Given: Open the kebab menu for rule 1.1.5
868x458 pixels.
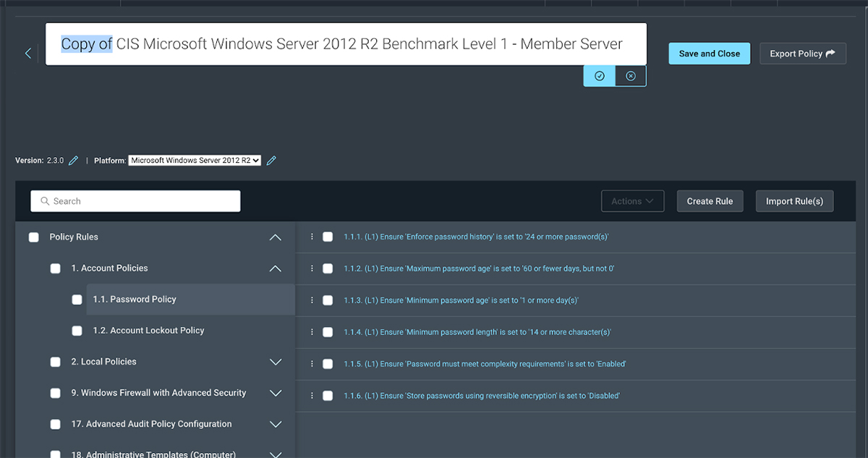Looking at the screenshot, I should click(312, 364).
